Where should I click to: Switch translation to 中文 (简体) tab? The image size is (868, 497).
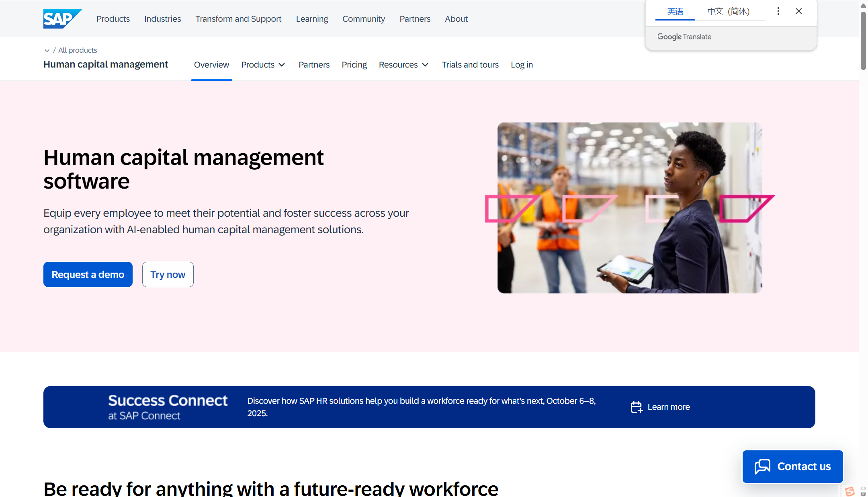click(x=728, y=11)
